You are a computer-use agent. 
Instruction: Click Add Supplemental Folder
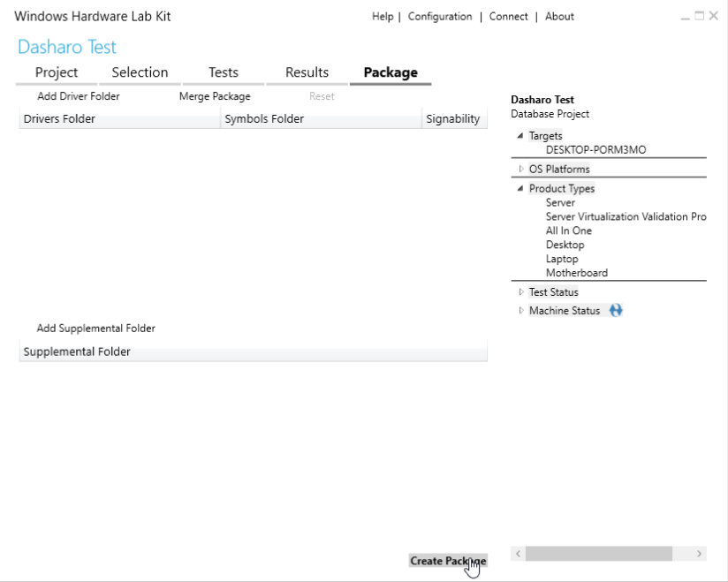pos(96,329)
